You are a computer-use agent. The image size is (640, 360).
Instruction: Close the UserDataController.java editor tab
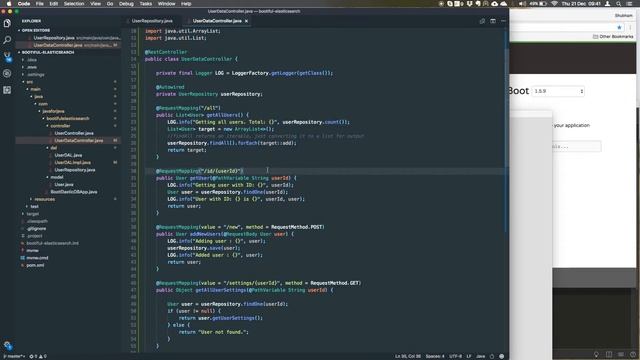246,21
